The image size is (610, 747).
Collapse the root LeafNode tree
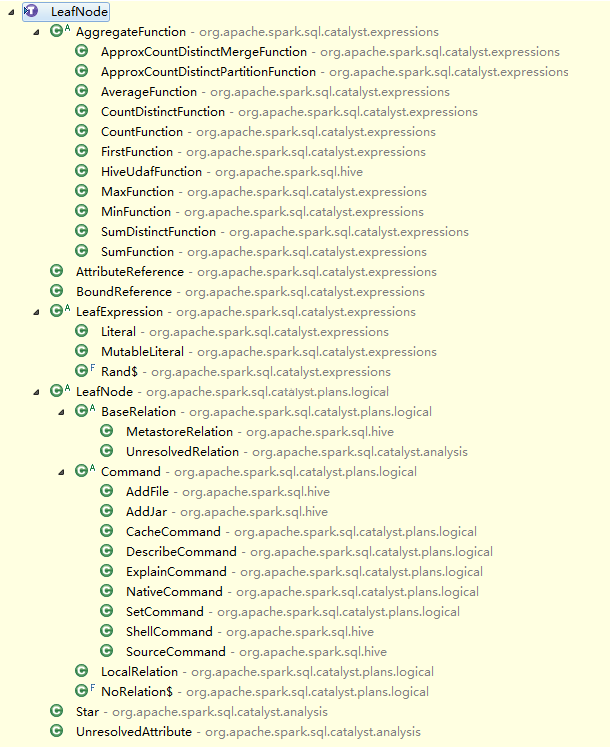point(11,12)
